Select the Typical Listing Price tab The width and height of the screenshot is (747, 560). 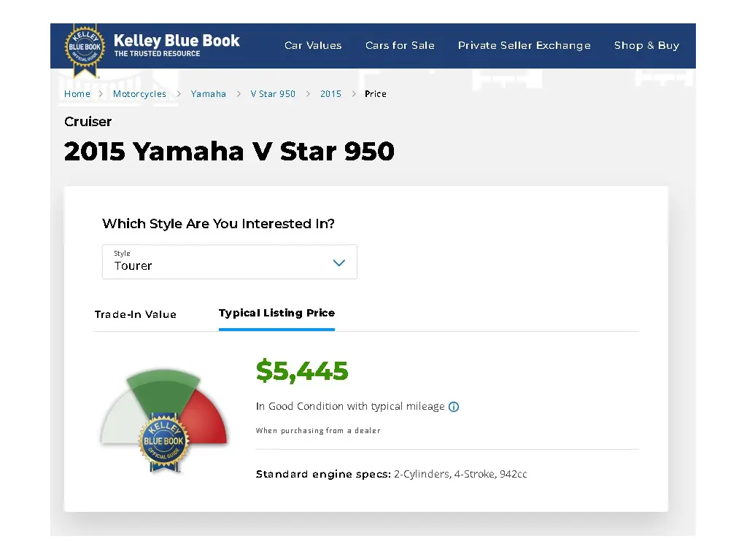276,313
